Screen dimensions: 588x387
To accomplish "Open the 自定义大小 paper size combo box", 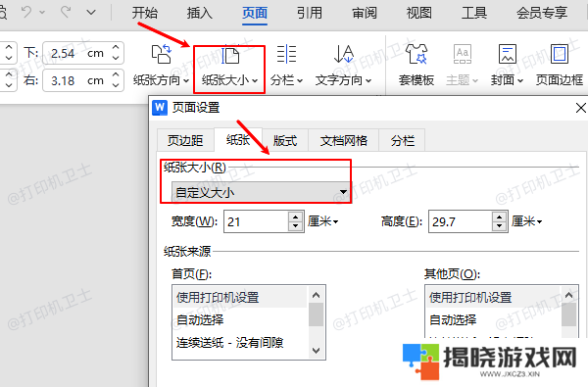I will pyautogui.click(x=261, y=192).
